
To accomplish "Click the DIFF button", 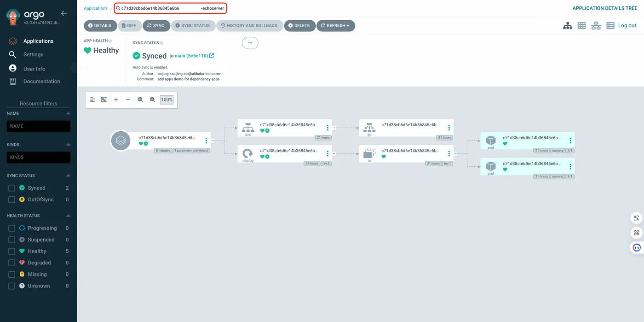I will pyautogui.click(x=129, y=26).
